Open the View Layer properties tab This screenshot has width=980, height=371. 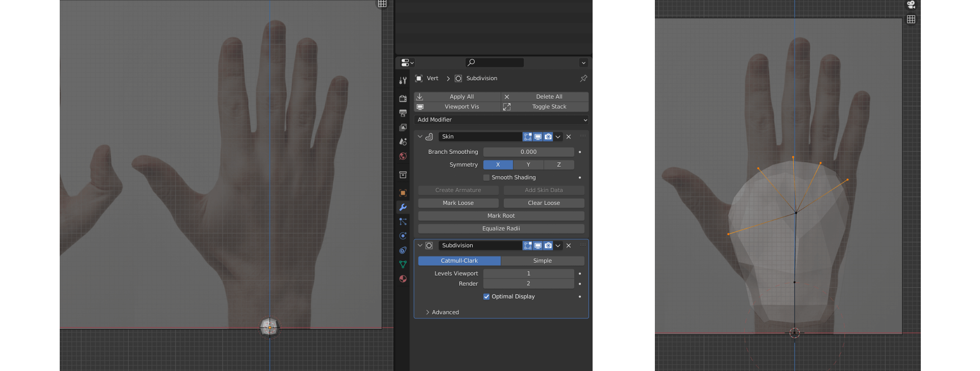point(403,127)
